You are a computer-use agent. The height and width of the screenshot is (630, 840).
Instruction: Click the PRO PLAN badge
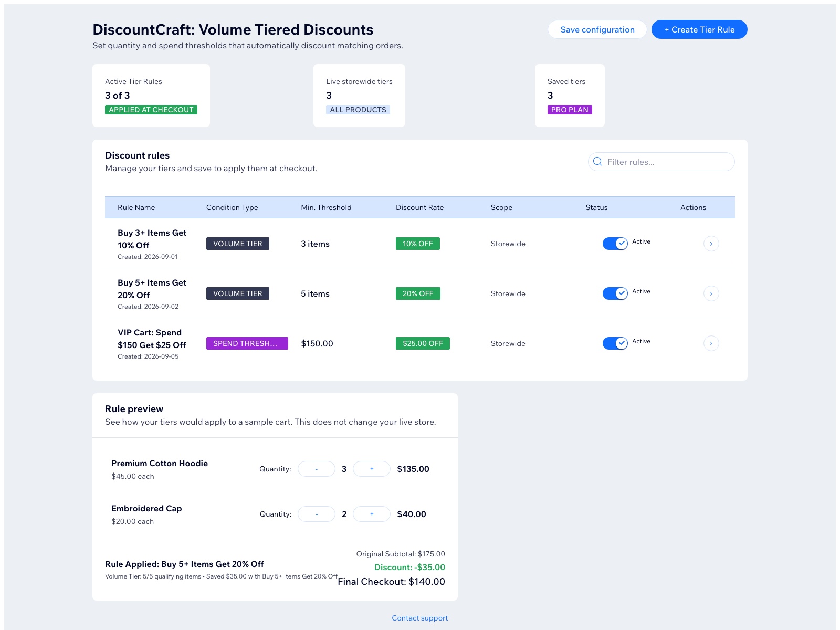(570, 110)
